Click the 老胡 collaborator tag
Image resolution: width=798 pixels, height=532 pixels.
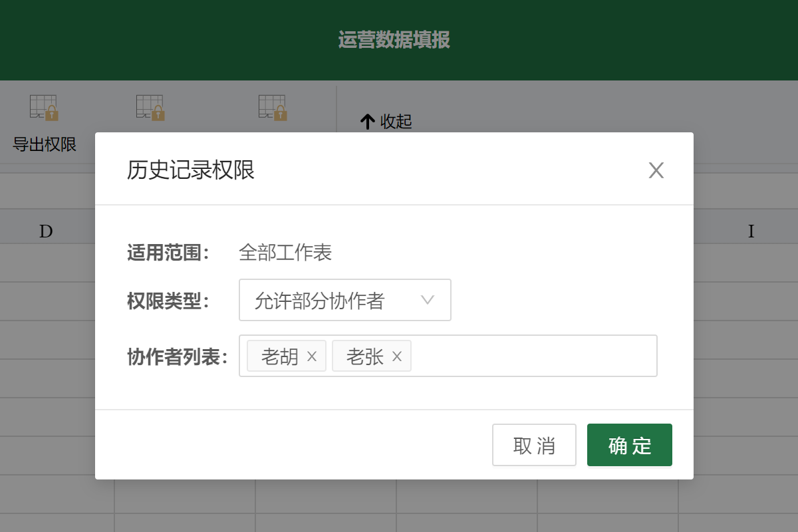(287, 356)
